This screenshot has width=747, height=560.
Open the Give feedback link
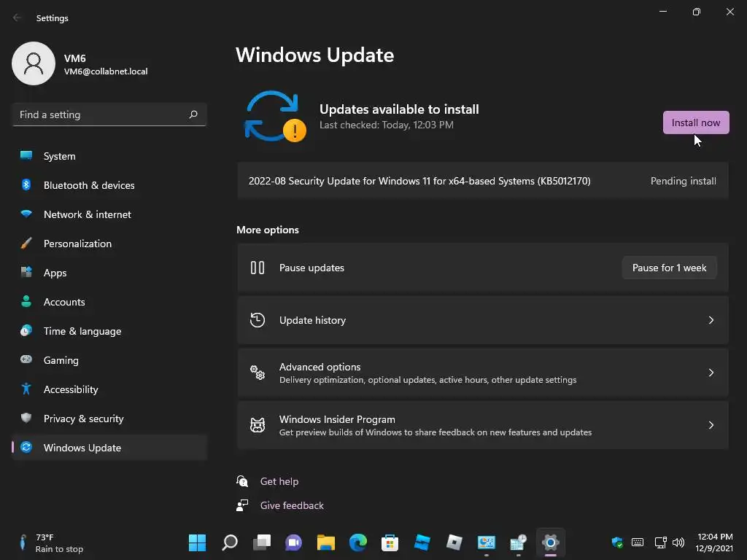coord(292,505)
